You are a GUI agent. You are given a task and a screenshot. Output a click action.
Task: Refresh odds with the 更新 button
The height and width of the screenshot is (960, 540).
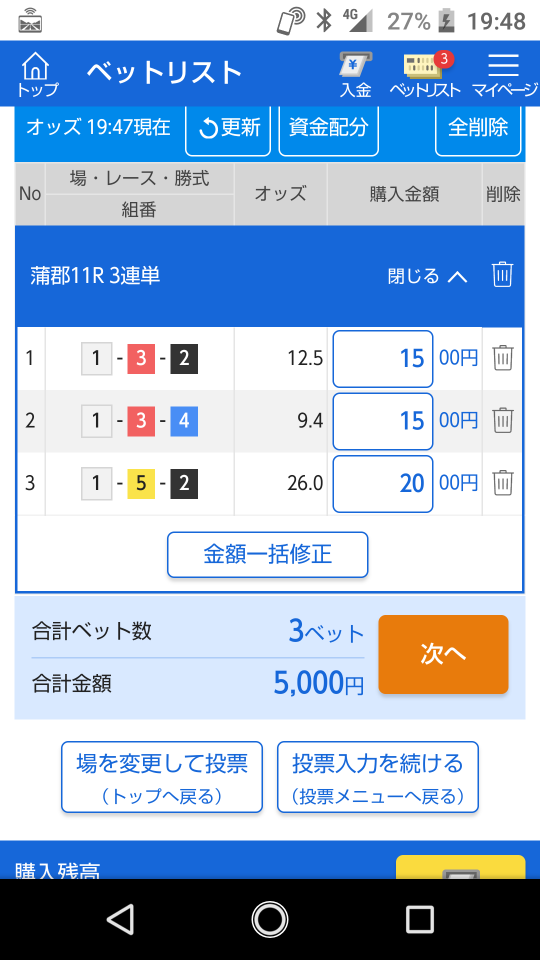coord(228,129)
